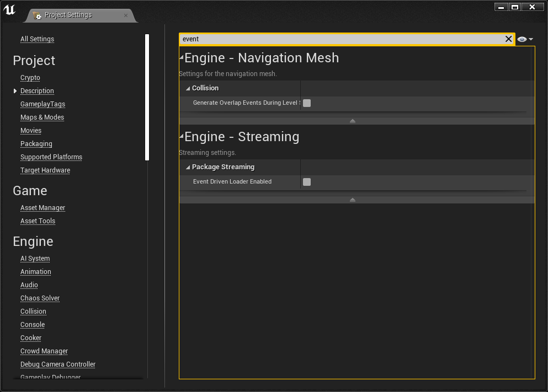Select the Project Settings tab

tap(68, 15)
